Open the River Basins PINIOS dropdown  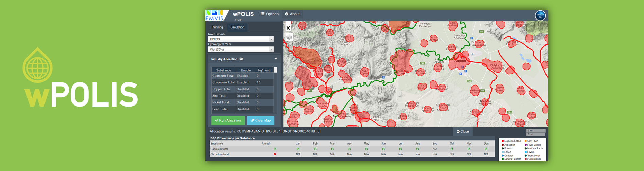click(241, 39)
